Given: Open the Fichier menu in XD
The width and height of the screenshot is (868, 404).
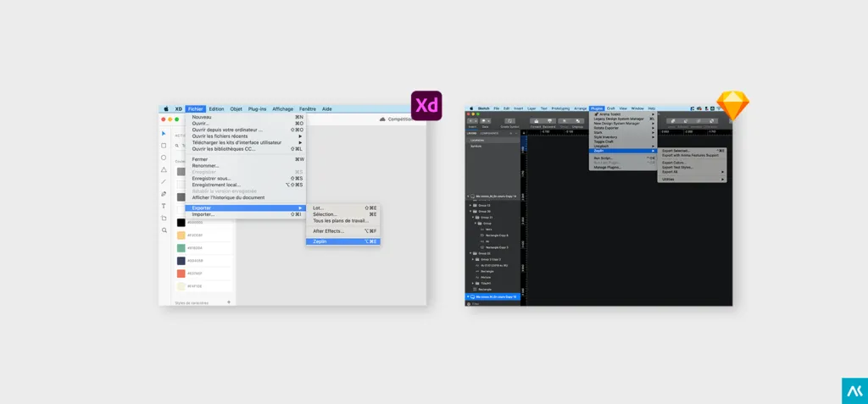Looking at the screenshot, I should tap(196, 109).
